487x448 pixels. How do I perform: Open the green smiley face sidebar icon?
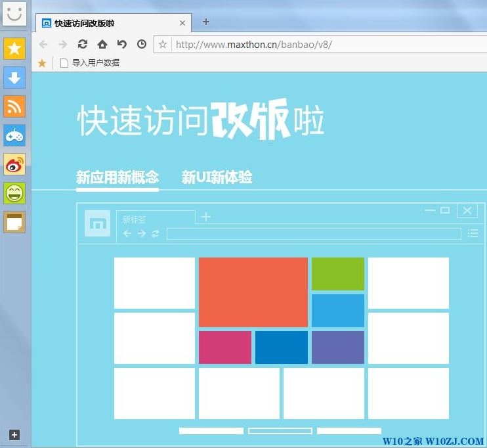coord(14,193)
